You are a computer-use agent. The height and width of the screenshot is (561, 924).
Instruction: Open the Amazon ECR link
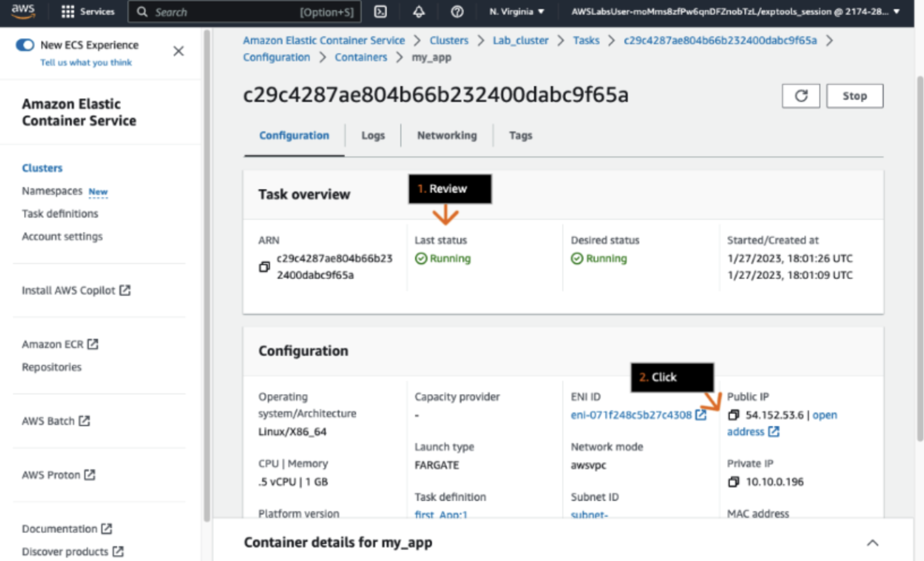click(53, 344)
